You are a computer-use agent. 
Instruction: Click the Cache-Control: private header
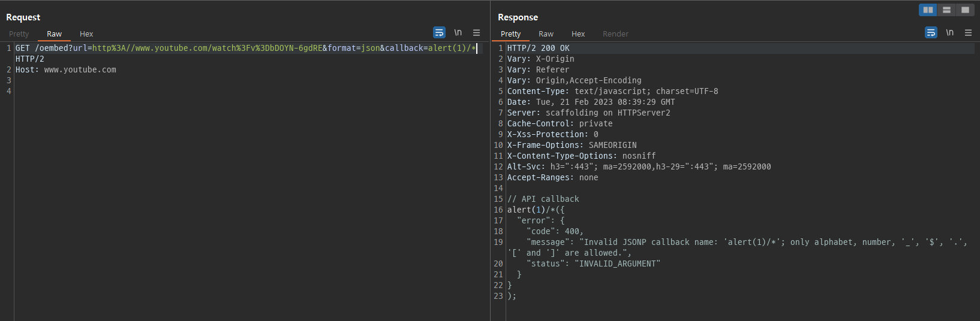point(560,124)
